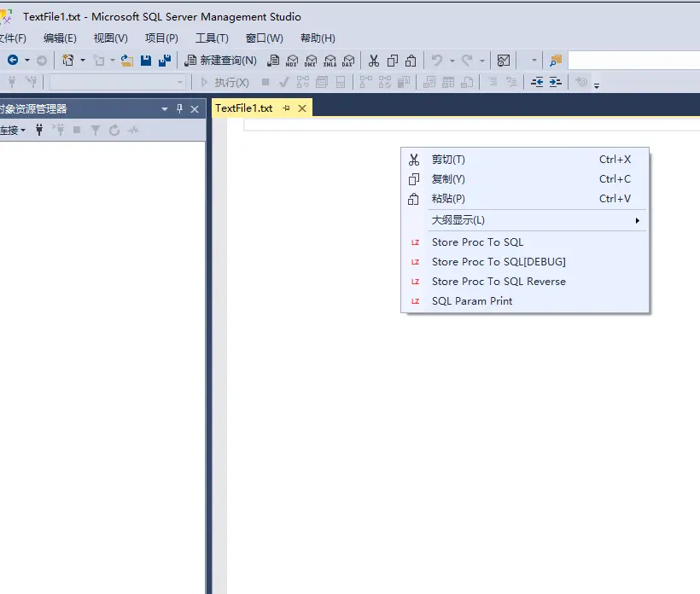Open a new XMLA query
700x594 pixels.
click(x=330, y=61)
